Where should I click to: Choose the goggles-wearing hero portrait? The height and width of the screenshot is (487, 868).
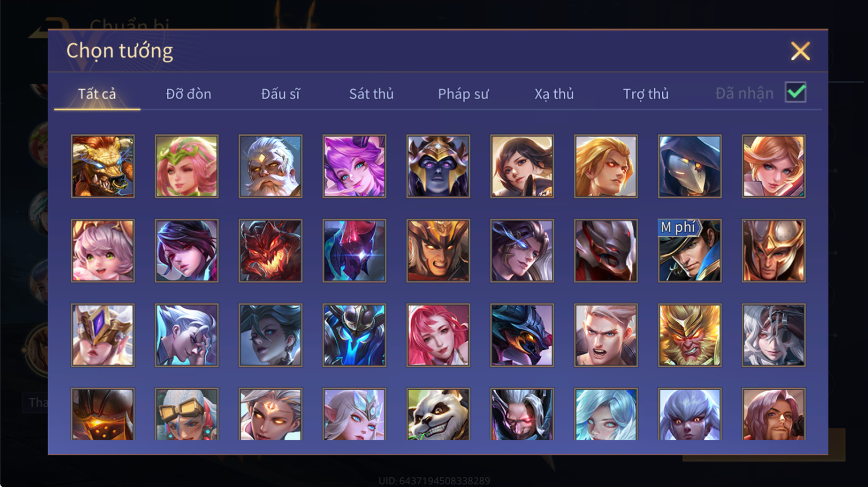(x=187, y=415)
